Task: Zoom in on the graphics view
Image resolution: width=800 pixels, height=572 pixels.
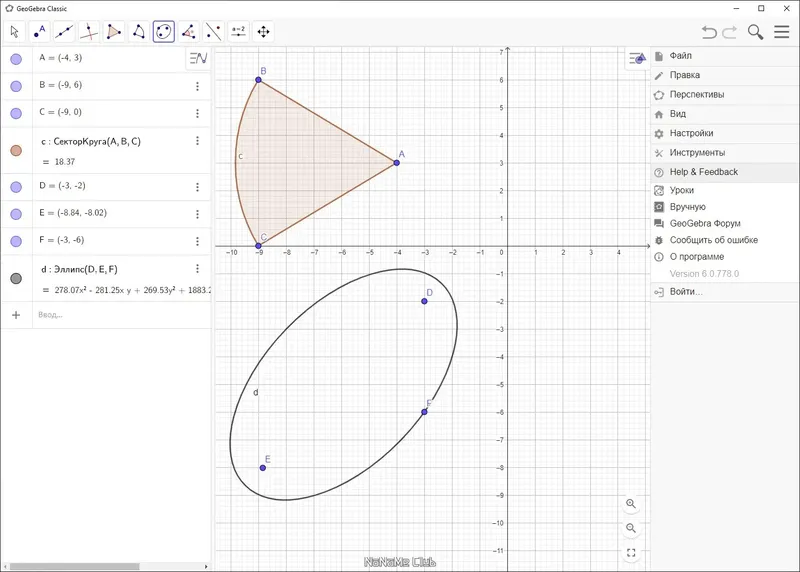Action: tap(631, 504)
